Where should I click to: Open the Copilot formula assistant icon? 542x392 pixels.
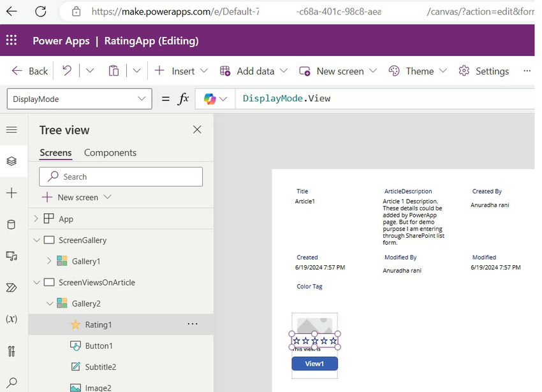coord(210,99)
